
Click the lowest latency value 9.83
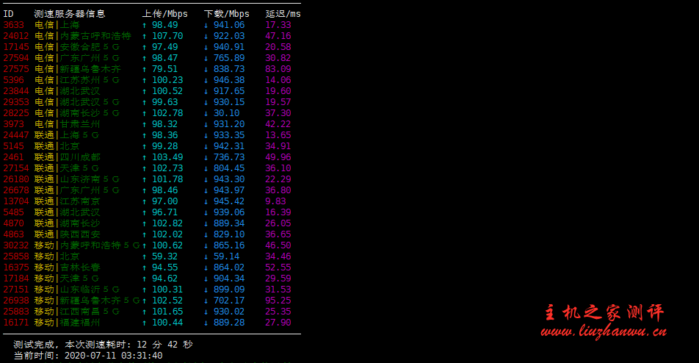[x=275, y=201]
